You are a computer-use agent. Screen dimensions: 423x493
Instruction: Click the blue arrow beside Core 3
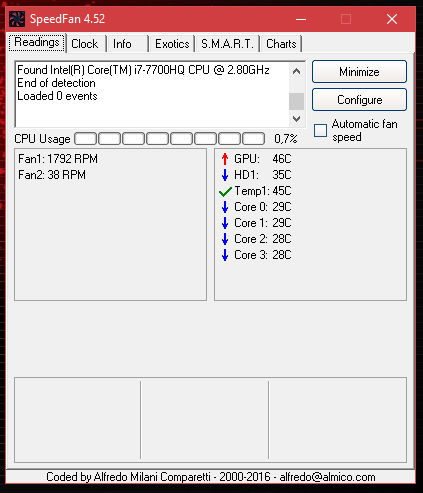coord(225,255)
